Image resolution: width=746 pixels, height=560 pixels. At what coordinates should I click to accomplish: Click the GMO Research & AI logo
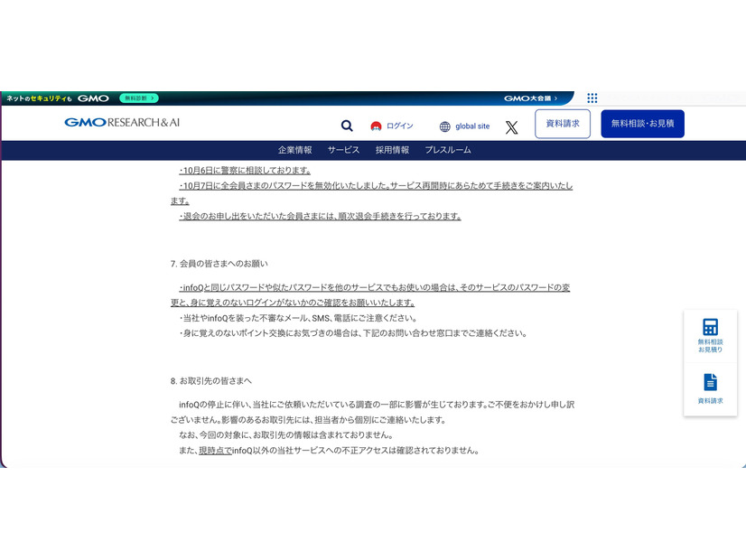pyautogui.click(x=122, y=122)
